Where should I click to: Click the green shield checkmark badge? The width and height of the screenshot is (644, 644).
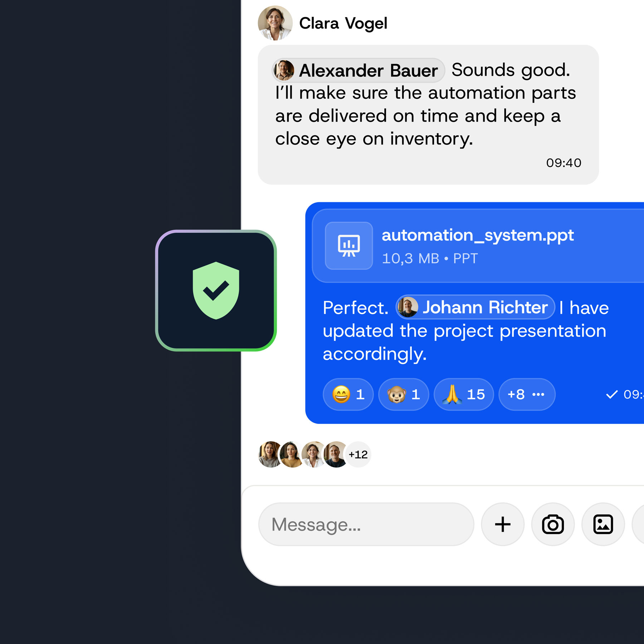(x=216, y=291)
